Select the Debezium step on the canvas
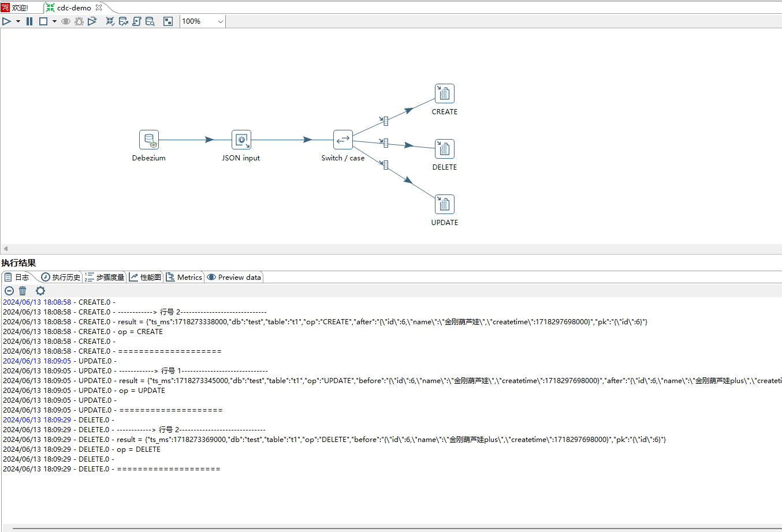 pyautogui.click(x=149, y=140)
